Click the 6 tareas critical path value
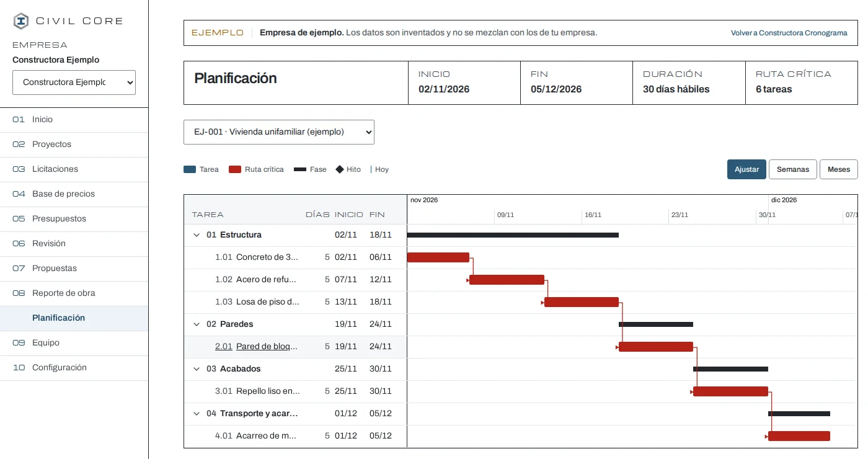Screen dimensions: 868x459 click(x=774, y=89)
